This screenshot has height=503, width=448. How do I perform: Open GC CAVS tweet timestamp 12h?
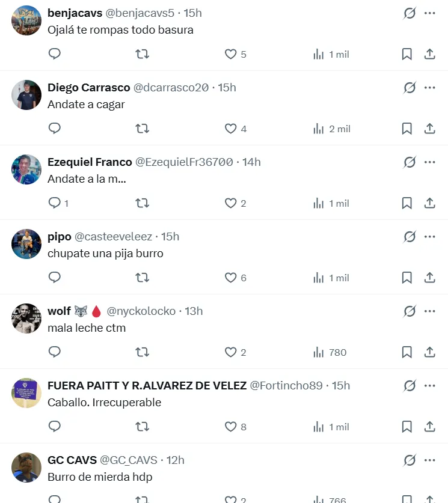click(x=176, y=460)
